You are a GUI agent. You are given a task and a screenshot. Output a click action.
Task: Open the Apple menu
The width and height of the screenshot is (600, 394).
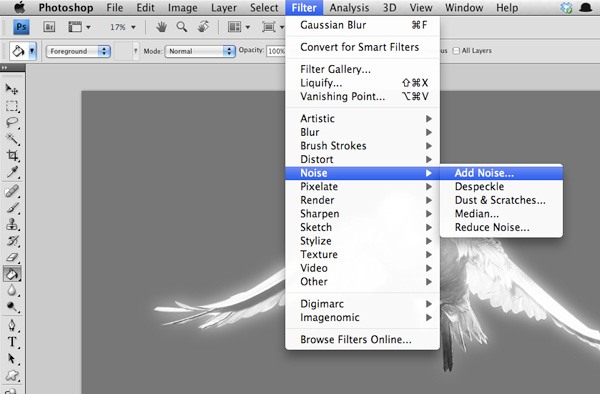pyautogui.click(x=19, y=7)
